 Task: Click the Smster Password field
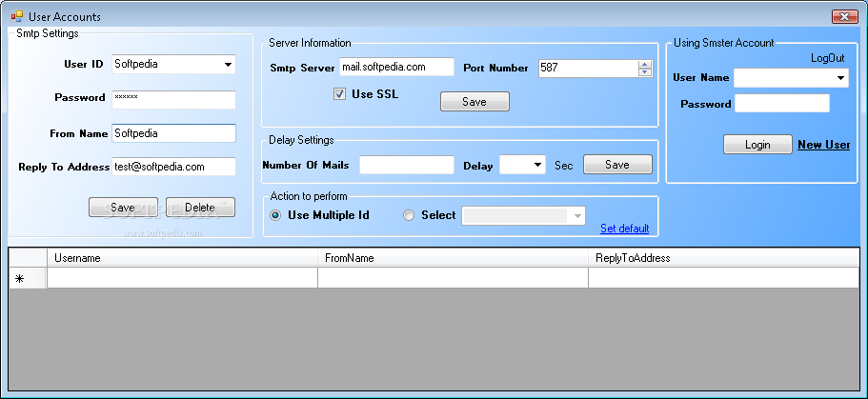click(782, 104)
